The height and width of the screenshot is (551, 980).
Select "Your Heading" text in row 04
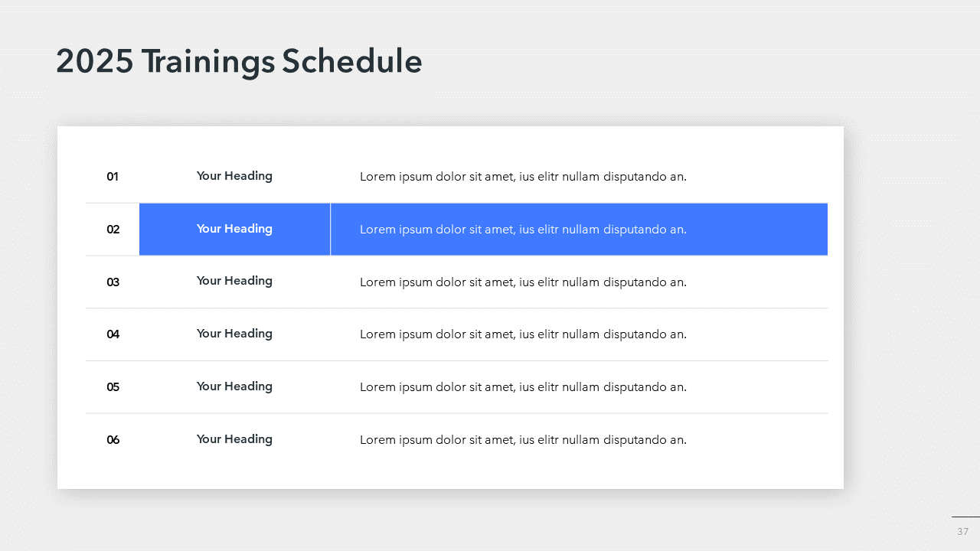click(x=234, y=334)
